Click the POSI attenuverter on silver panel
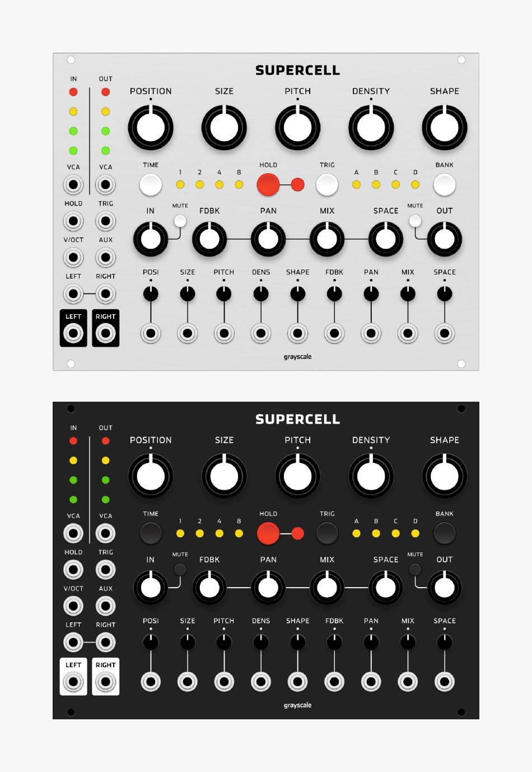 pyautogui.click(x=151, y=293)
